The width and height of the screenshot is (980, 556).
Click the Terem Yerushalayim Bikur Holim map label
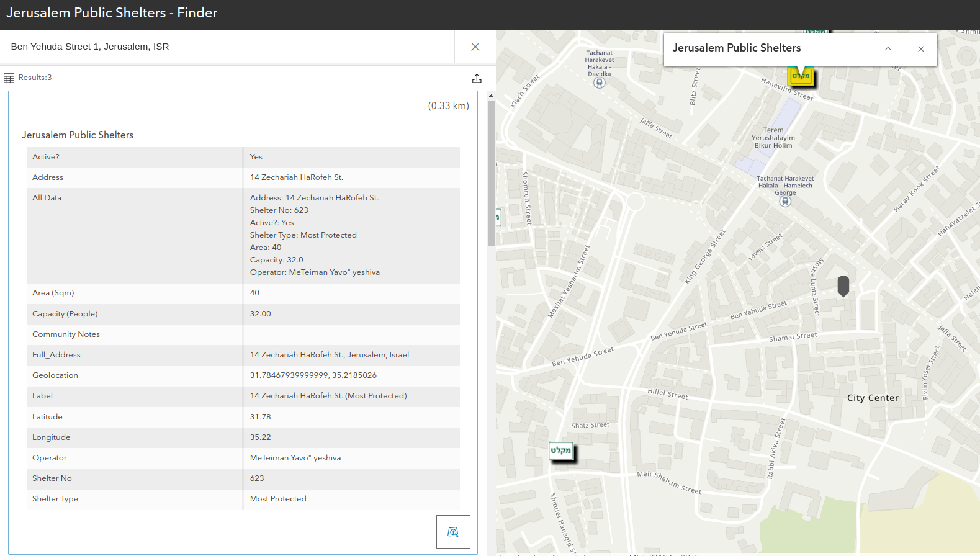(x=773, y=138)
